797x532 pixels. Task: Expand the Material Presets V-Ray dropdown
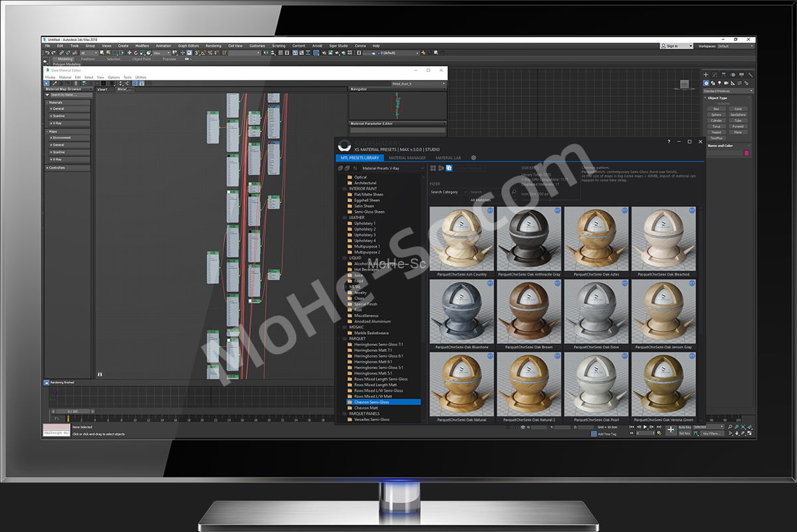pyautogui.click(x=392, y=169)
